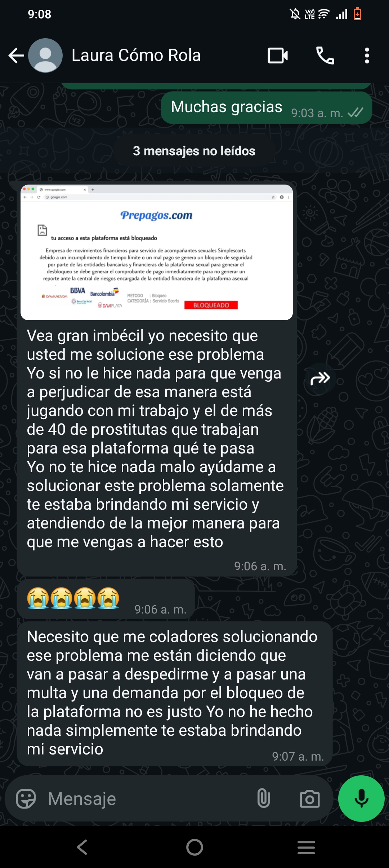
Task: Open the three-dot more options menu
Action: pyautogui.click(x=367, y=56)
